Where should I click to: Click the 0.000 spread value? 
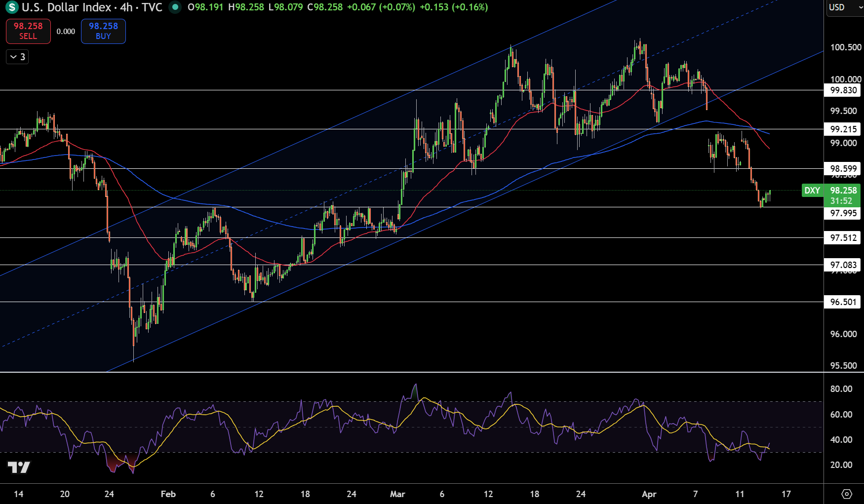click(66, 32)
